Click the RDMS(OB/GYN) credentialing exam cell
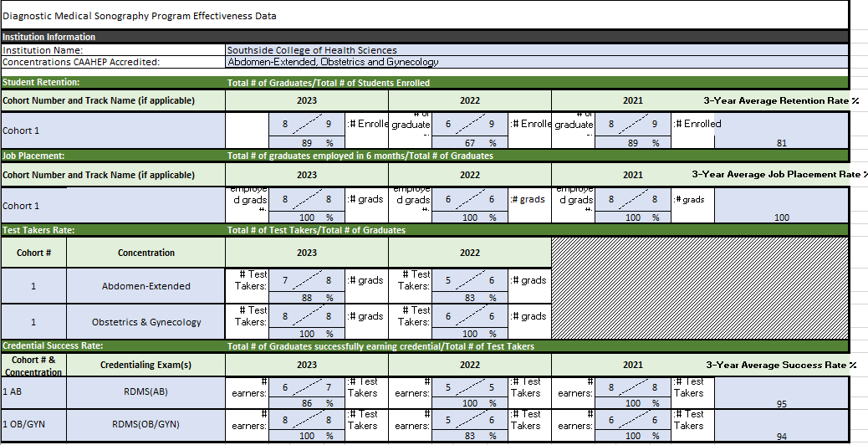This screenshot has height=445, width=868. click(146, 425)
